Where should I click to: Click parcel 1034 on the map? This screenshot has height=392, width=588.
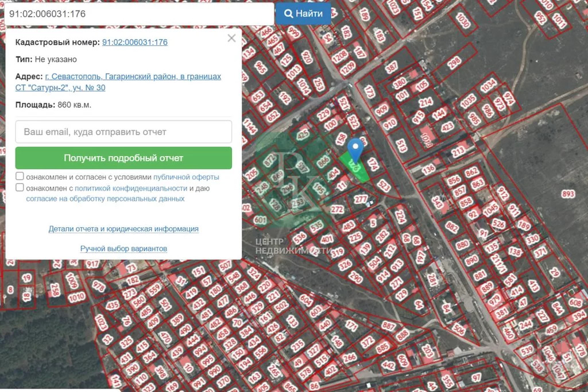tap(488, 85)
